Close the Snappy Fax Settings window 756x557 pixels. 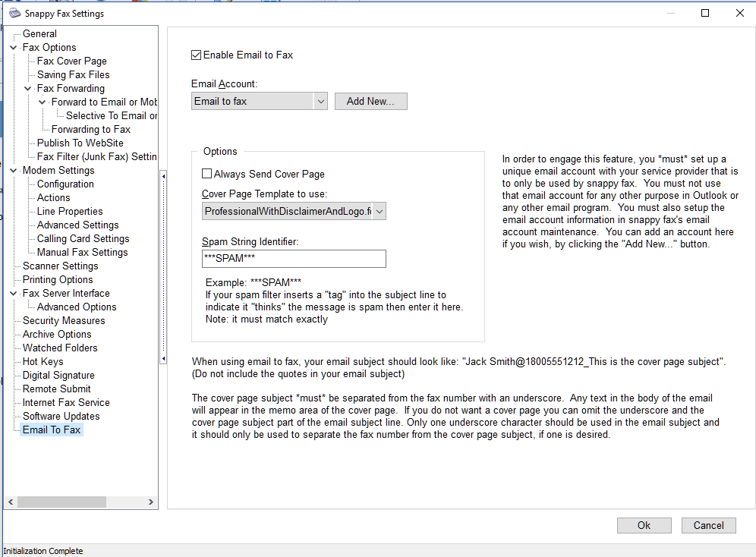739,13
